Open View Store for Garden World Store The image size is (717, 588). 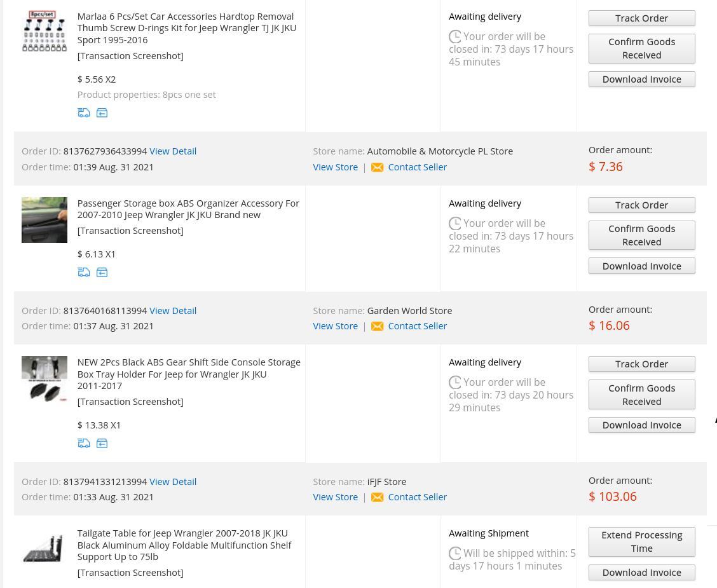point(335,326)
